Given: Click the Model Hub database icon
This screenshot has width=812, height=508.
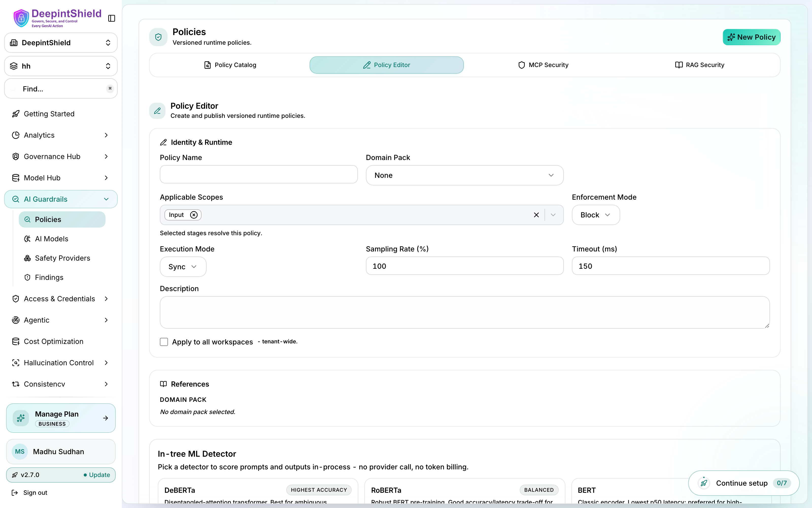Looking at the screenshot, I should tap(16, 178).
